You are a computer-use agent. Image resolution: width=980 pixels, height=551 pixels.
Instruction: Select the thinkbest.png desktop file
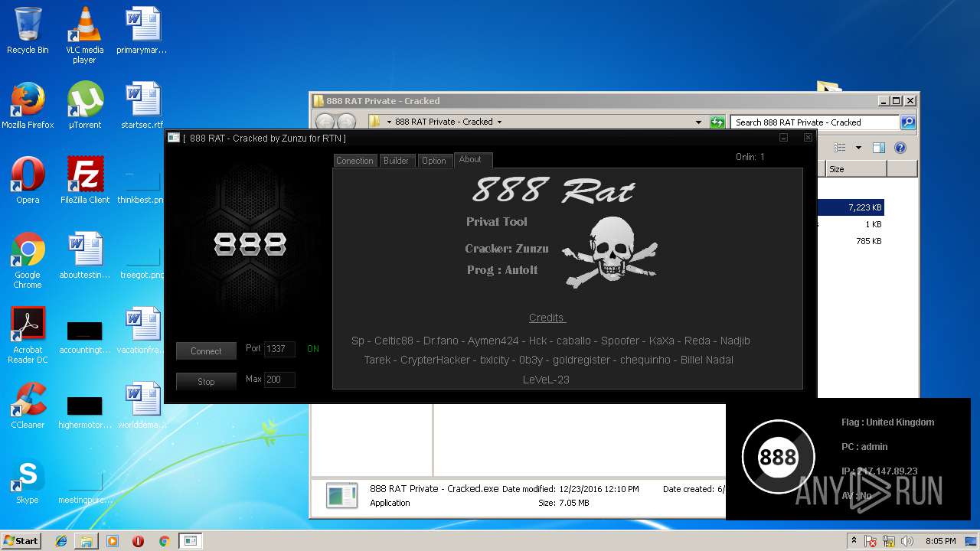pos(142,188)
